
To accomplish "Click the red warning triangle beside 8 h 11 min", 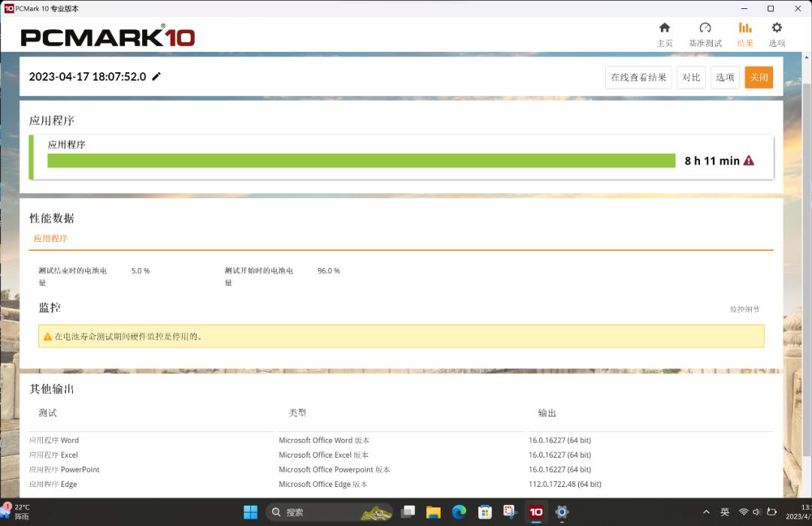I will tap(748, 161).
